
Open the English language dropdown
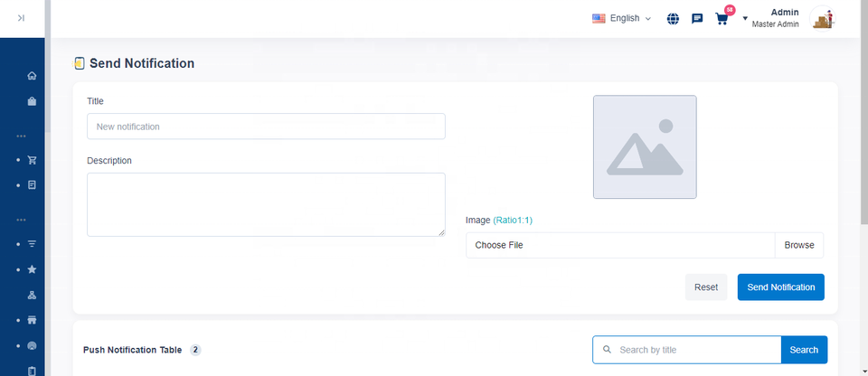tap(621, 18)
